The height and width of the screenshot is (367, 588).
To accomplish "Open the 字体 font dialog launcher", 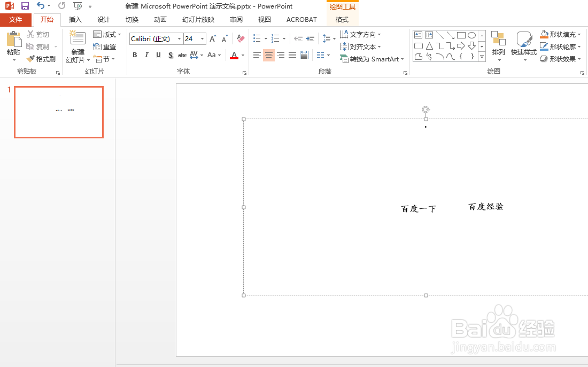I will (x=244, y=73).
